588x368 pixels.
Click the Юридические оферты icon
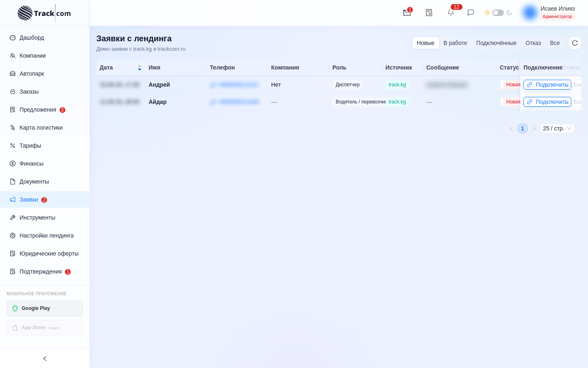click(13, 254)
